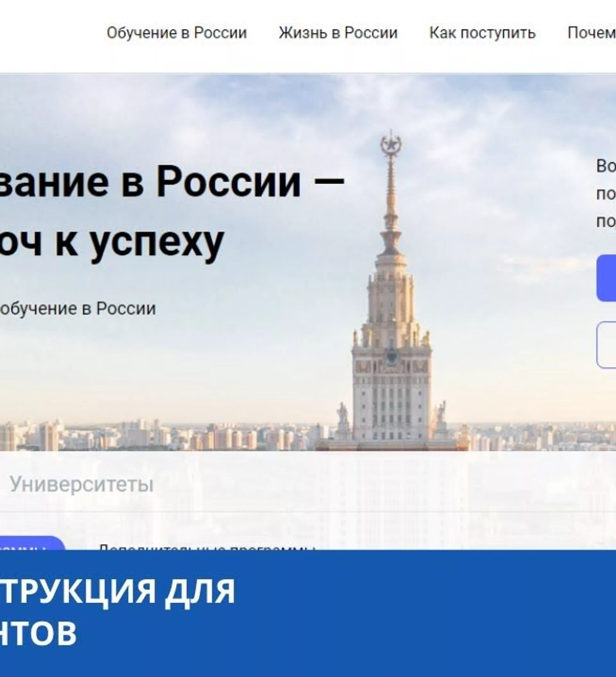Select the 'Как поступить' navigation link
This screenshot has width=616, height=677.
[x=482, y=33]
